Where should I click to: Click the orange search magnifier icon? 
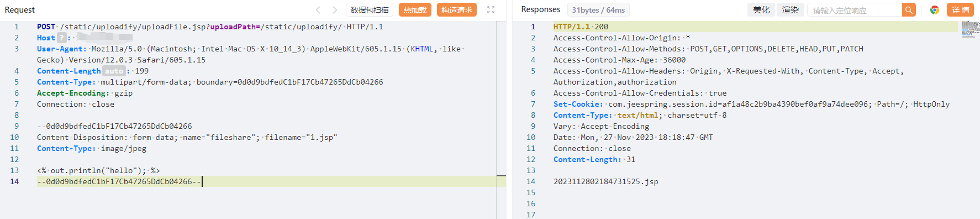click(x=909, y=10)
